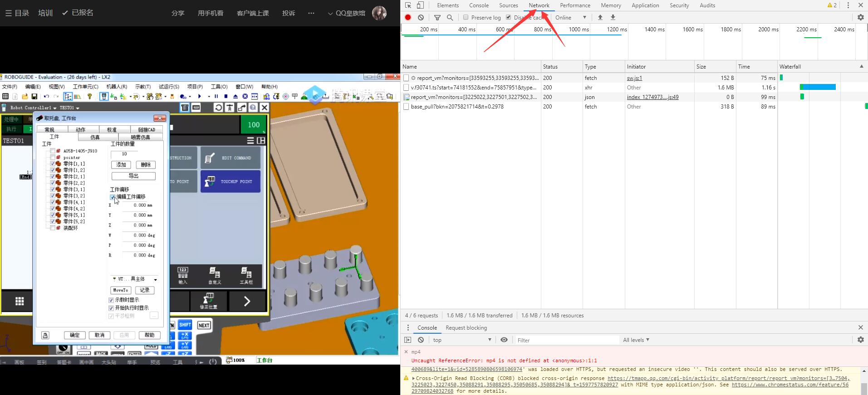Expand the All levels log dropdown
This screenshot has height=395, width=868.
pos(636,340)
